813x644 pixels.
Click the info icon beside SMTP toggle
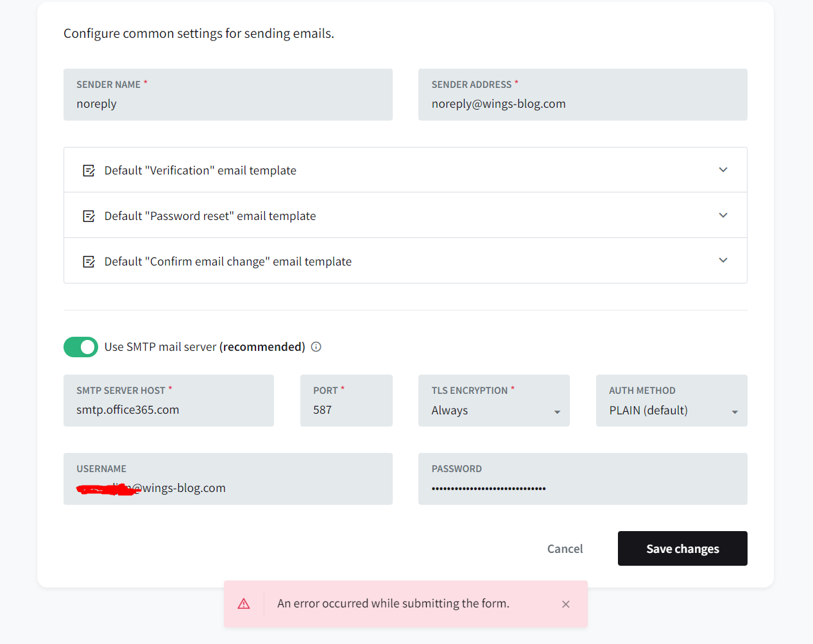(315, 346)
